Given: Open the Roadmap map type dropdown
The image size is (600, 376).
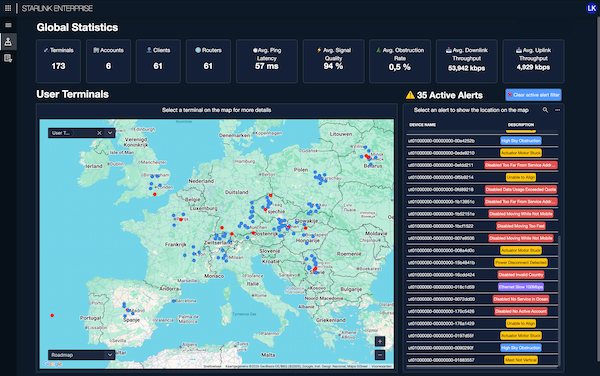Looking at the screenshot, I should point(82,355).
